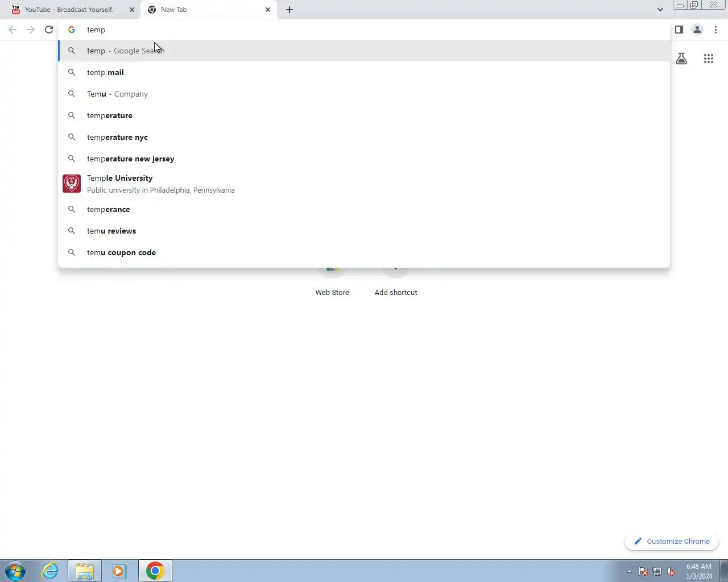Screen dimensions: 728x582
Task: Choose the 'temp mail' suggestion
Action: coord(364,72)
